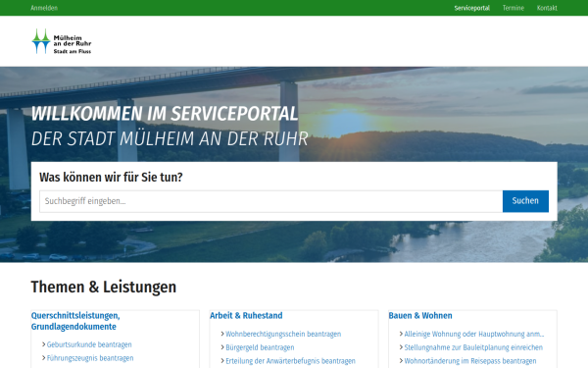The height and width of the screenshot is (368, 588).
Task: Open Termine in top navigation
Action: pos(513,8)
